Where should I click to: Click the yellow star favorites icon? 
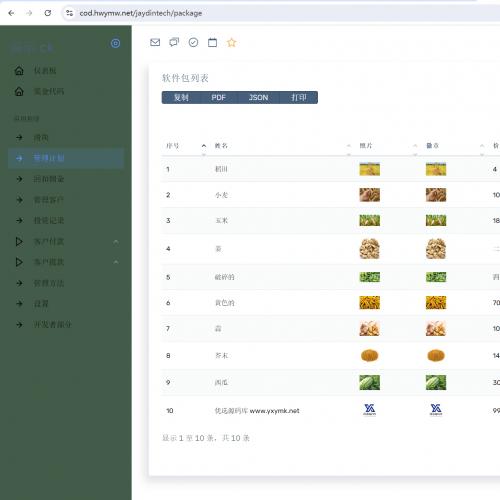(231, 42)
